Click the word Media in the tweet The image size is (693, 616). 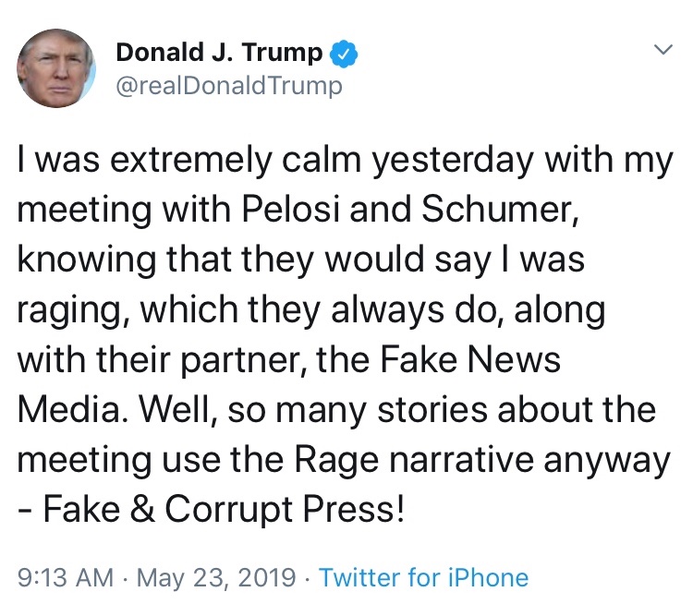[x=65, y=407]
